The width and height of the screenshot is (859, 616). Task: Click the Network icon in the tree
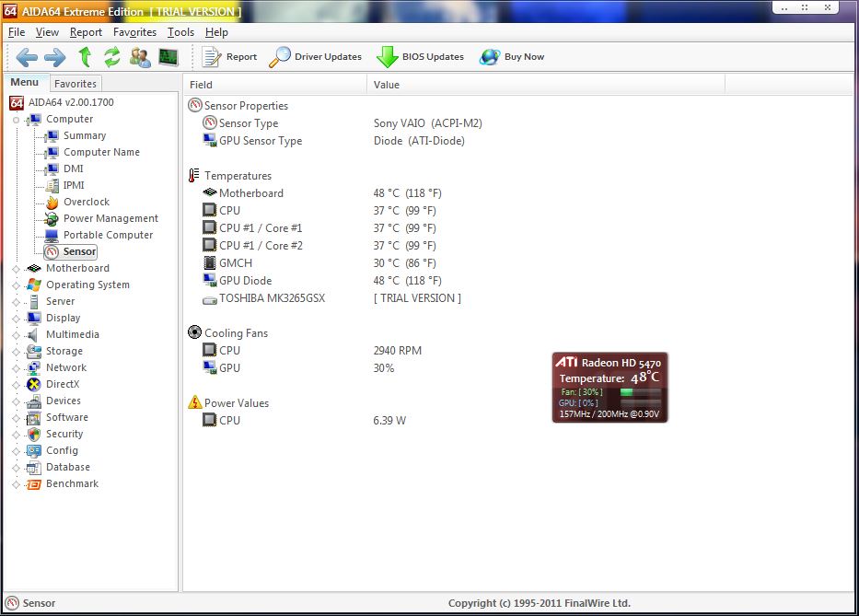(34, 368)
